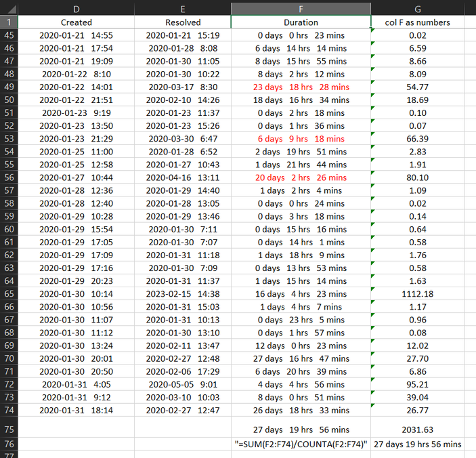This screenshot has width=476, height=458.
Task: Click the select-all corner triangle
Action: [x=12, y=10]
